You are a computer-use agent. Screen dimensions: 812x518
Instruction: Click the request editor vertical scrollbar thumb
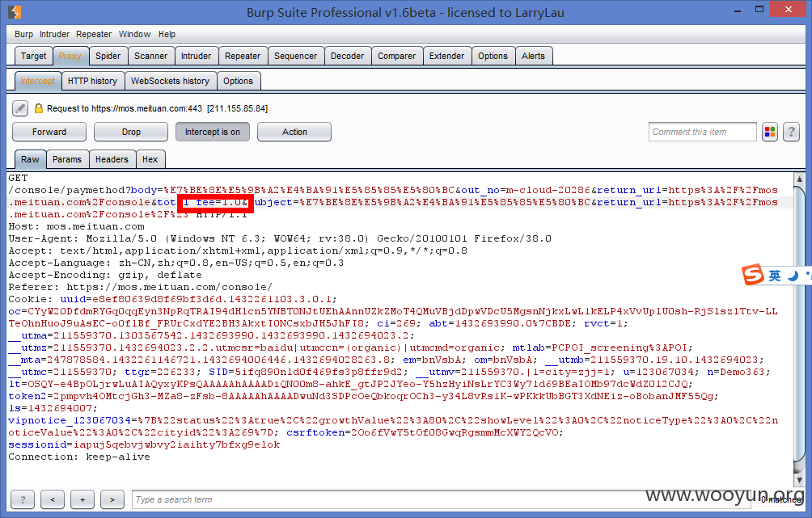tap(799, 326)
